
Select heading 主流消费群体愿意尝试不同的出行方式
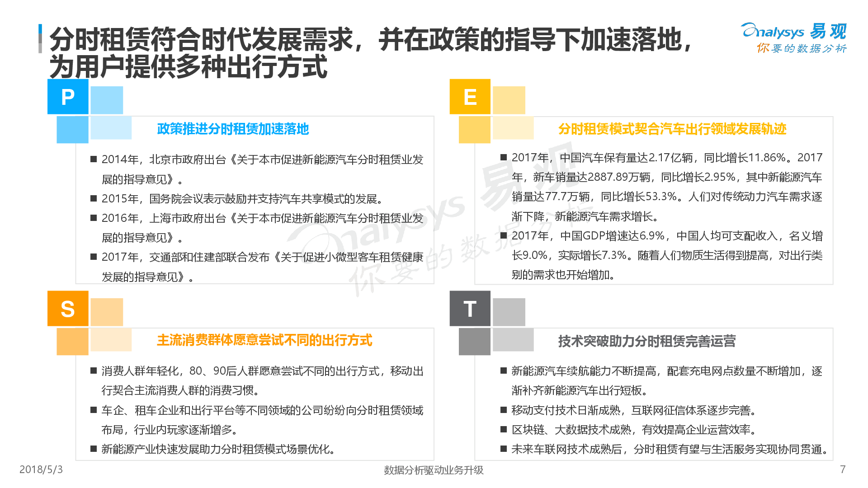tap(264, 340)
